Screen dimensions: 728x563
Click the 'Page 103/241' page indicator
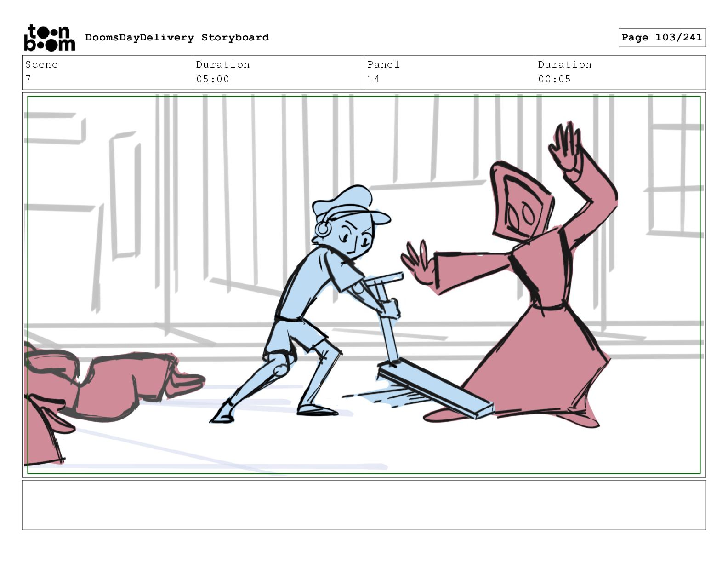coord(662,38)
